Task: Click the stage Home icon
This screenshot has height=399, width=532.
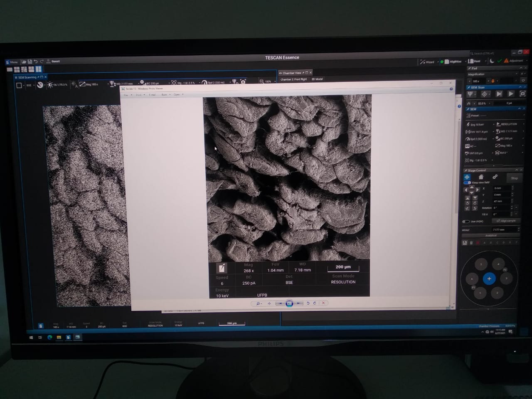Action: click(481, 177)
